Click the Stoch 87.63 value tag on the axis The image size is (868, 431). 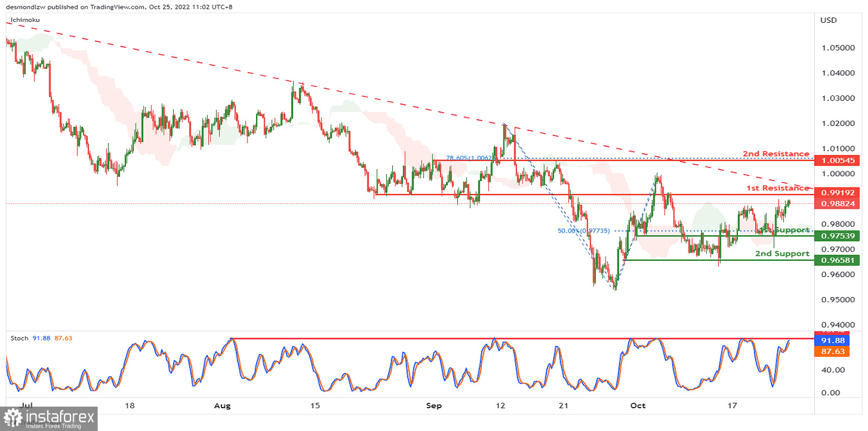(x=832, y=351)
